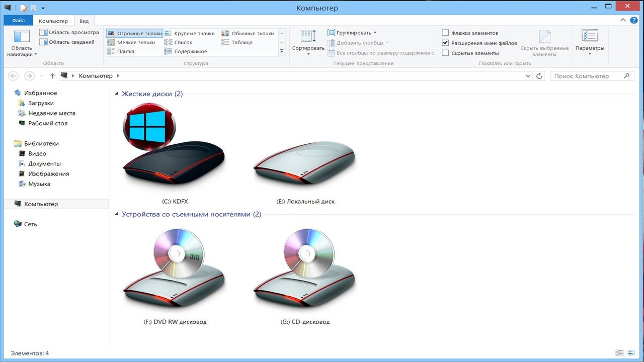Open the window system menu icon

[8, 8]
